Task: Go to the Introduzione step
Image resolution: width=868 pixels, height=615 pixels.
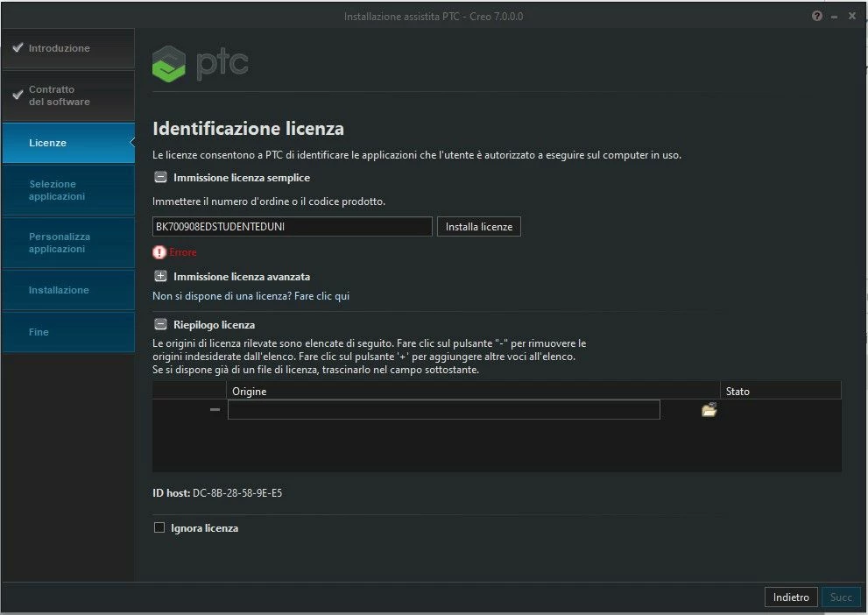Action: [x=68, y=48]
